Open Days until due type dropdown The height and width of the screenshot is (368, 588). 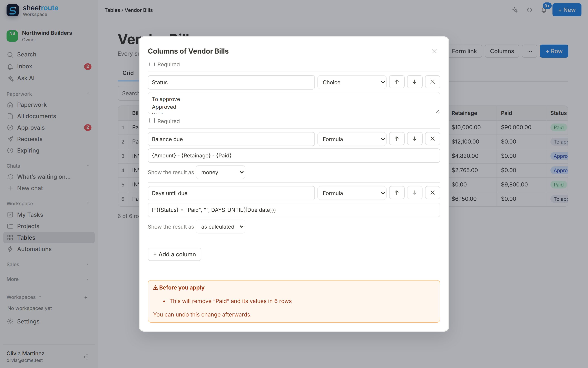click(352, 193)
